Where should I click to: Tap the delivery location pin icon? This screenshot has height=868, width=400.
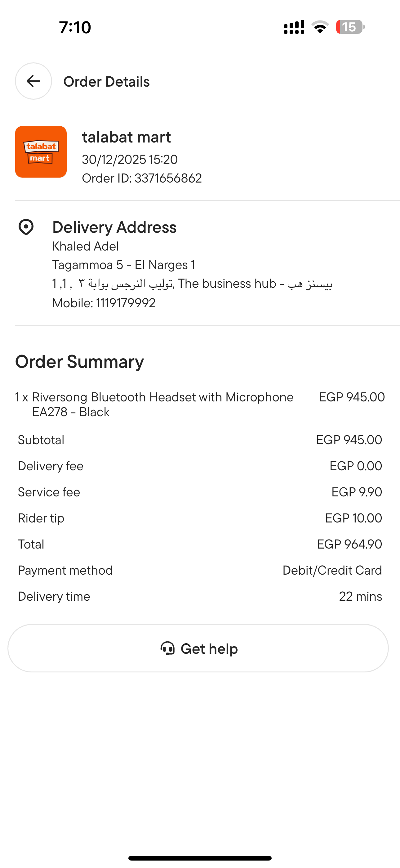[x=26, y=227]
